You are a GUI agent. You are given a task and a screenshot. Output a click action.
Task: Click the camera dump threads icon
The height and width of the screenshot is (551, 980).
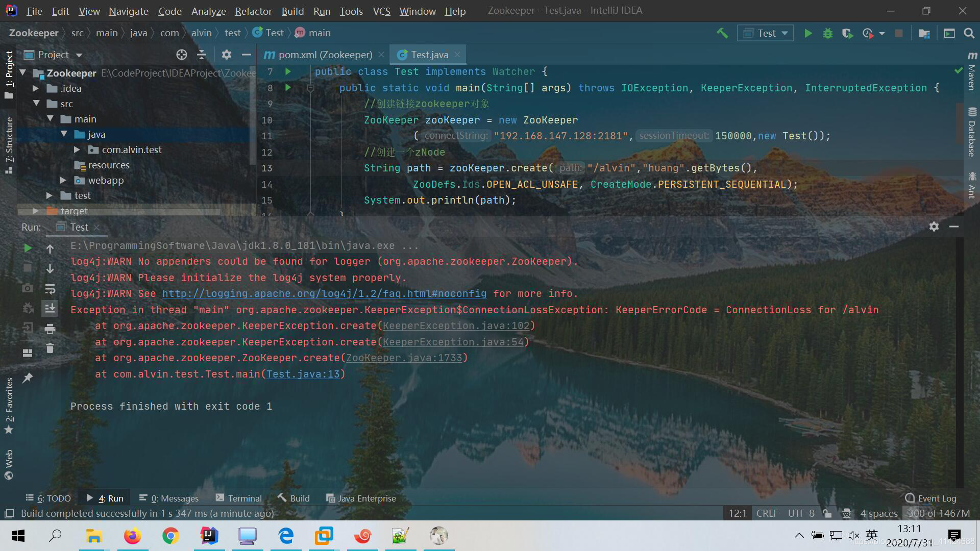pyautogui.click(x=28, y=288)
